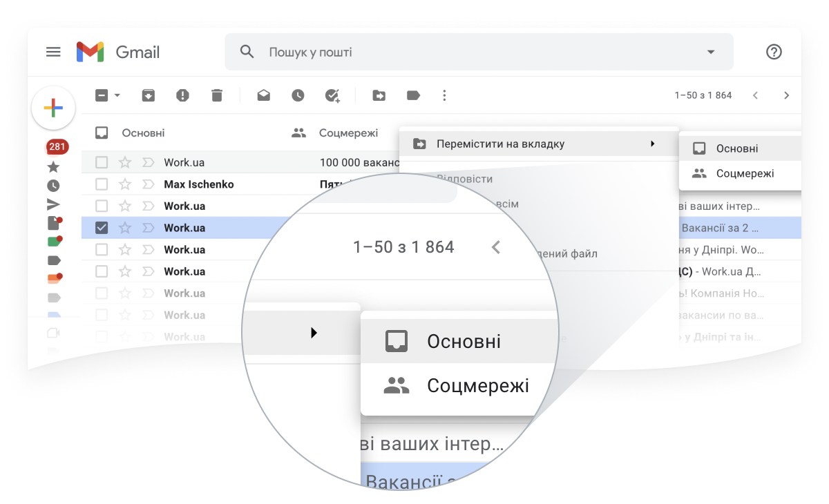The width and height of the screenshot is (829, 504).
Task: Open email snippet 'Вакансії за 2 …'
Action: pos(721,228)
